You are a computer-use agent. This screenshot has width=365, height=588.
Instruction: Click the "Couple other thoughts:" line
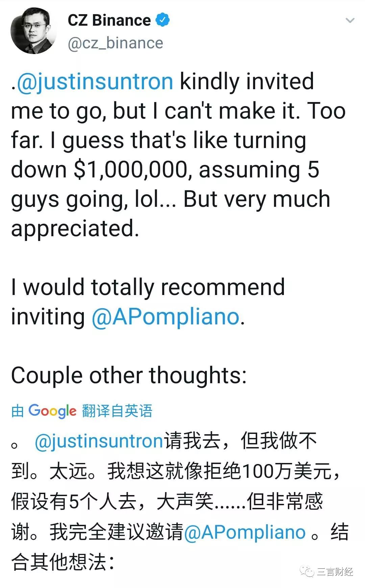point(129,375)
